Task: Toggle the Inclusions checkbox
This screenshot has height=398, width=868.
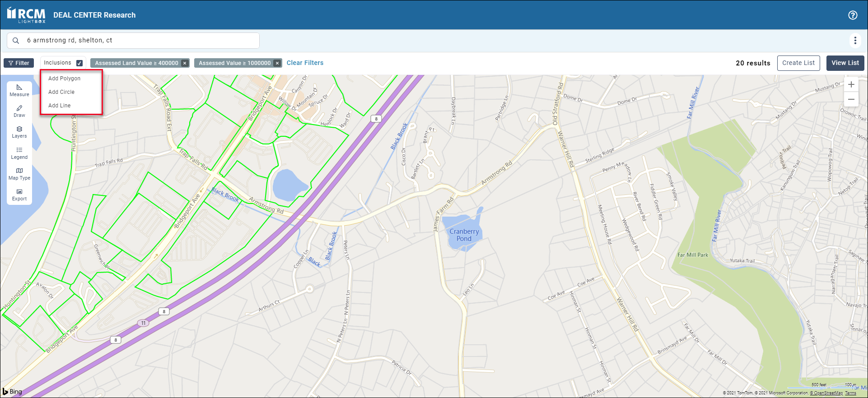Action: tap(79, 63)
